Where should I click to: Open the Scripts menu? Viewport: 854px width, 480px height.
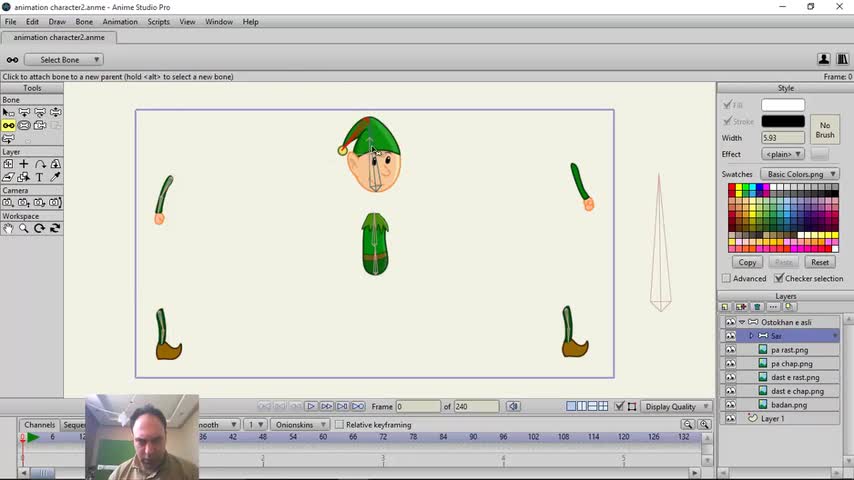pos(158,22)
